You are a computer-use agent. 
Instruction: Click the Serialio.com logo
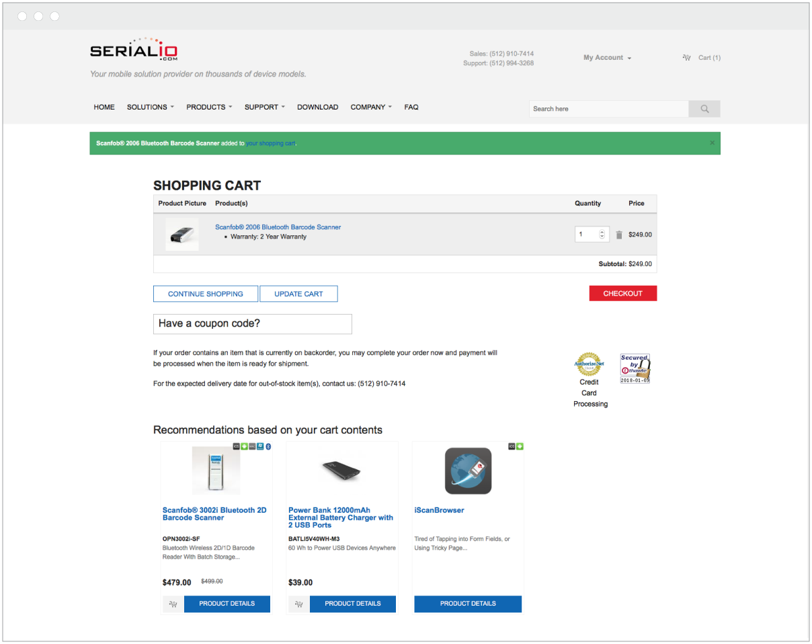pos(134,50)
